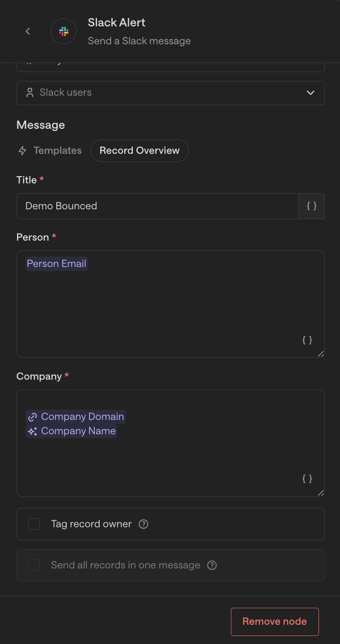This screenshot has width=340, height=644.
Task: Click the partially hidden channel field at top
Action: (x=170, y=67)
